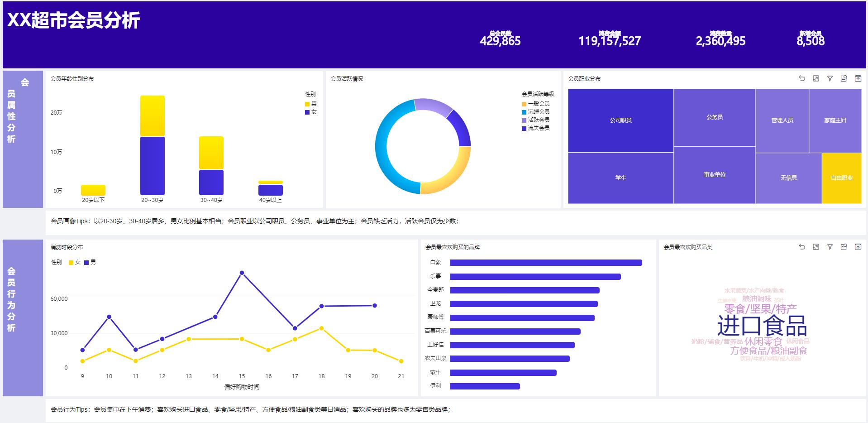868x423 pixels.
Task: Expand 会员最喜欢购买品类 panel to fullscreen
Action: coord(815,247)
